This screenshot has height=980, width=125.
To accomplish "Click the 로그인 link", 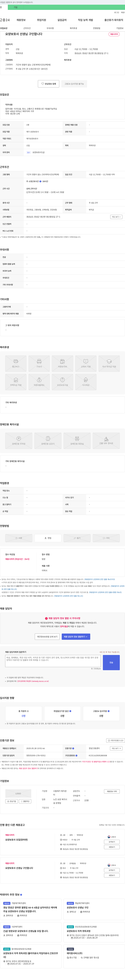I will [117, 13].
